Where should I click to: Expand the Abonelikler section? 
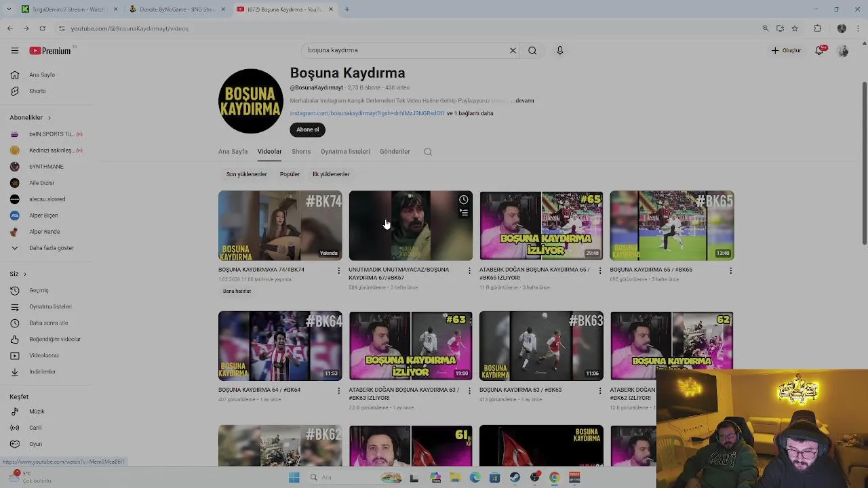pyautogui.click(x=30, y=117)
